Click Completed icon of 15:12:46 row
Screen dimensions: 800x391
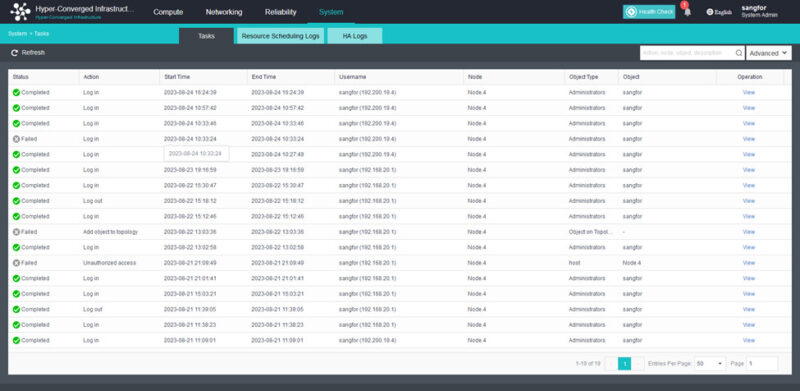coord(16,216)
